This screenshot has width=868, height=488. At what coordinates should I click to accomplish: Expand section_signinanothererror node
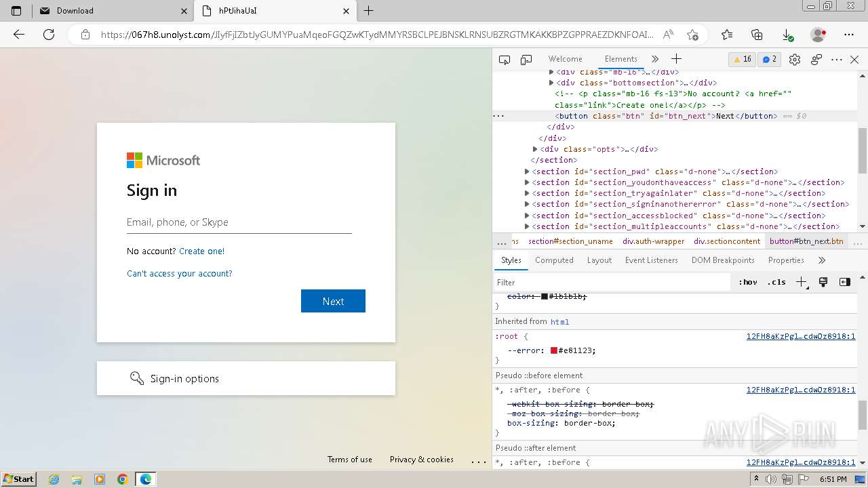[x=527, y=204]
